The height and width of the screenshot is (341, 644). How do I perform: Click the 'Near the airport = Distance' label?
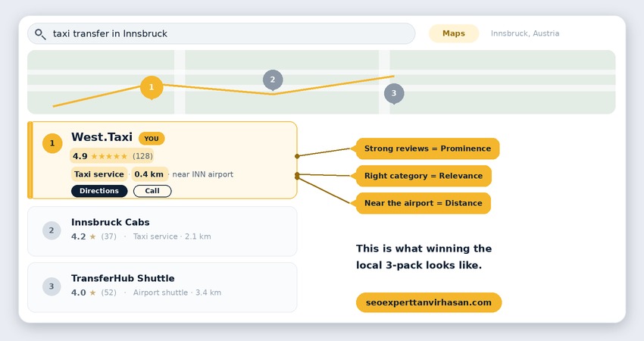coord(423,203)
